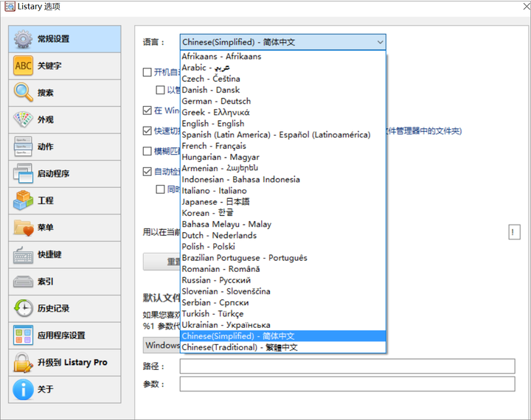
Task: Close the Listary 选项 window
Action: point(527,6)
